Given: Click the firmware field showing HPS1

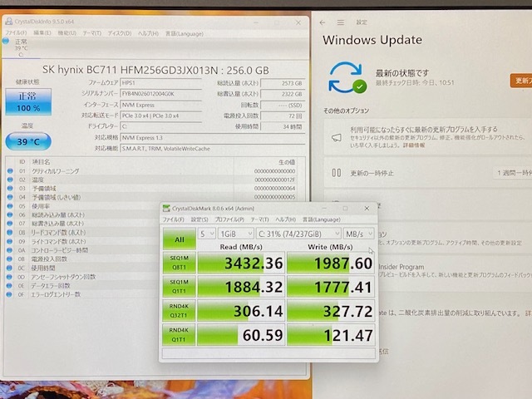Looking at the screenshot, I should (x=161, y=83).
